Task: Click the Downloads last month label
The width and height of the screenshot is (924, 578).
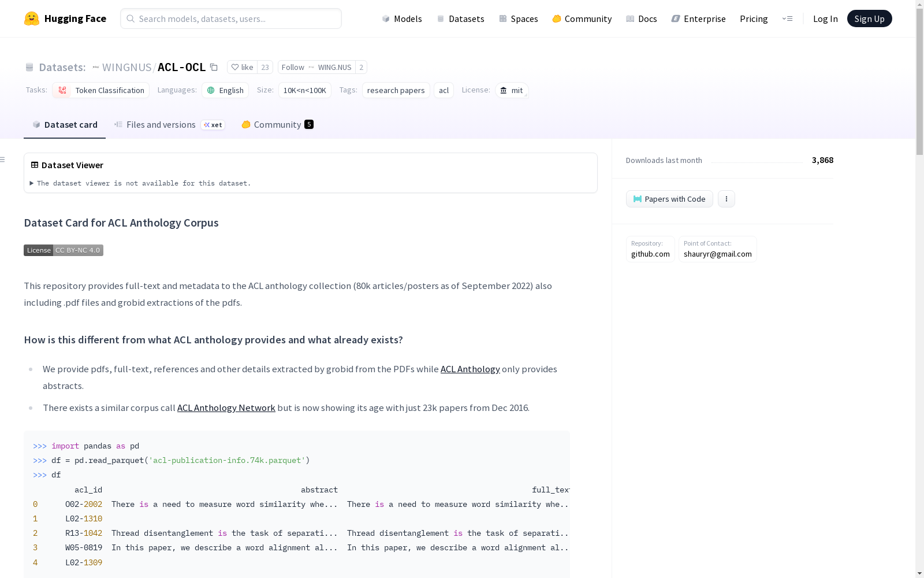Action: point(664,161)
